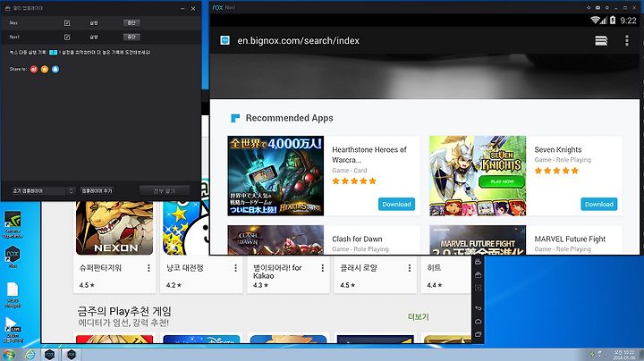
Task: Click the 클래시 로얄 game title
Action: (358, 268)
